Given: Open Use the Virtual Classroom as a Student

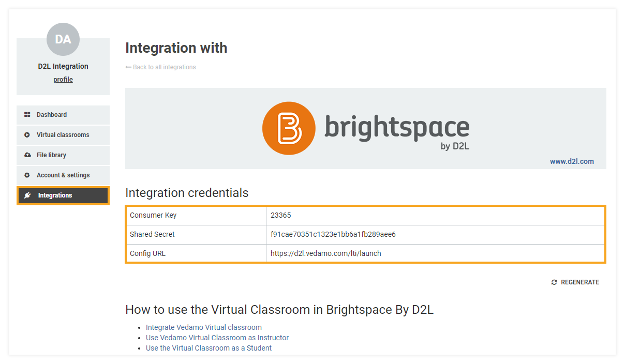Looking at the screenshot, I should point(209,348).
